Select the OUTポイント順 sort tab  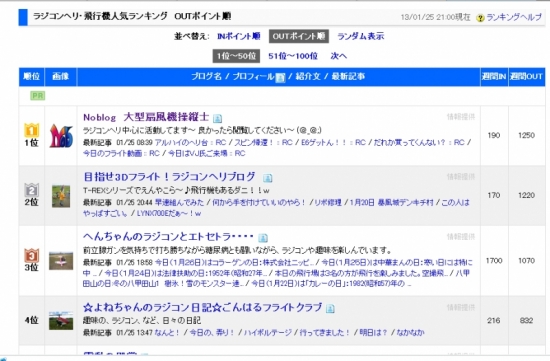[x=299, y=36]
